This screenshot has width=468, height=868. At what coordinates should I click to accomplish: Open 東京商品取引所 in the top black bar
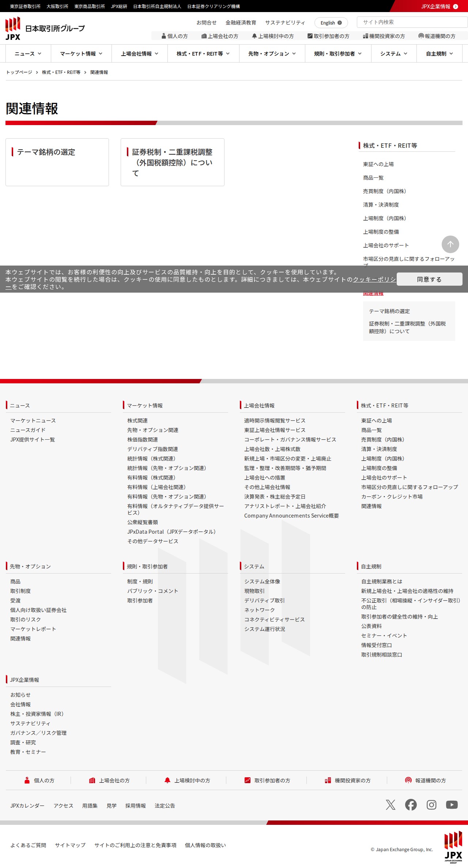click(x=90, y=7)
